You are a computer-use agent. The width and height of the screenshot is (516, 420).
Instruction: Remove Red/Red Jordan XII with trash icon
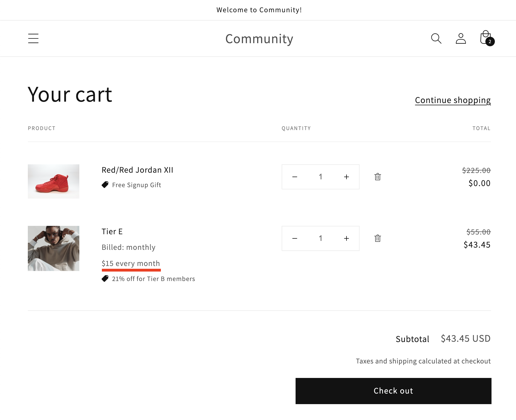click(378, 177)
